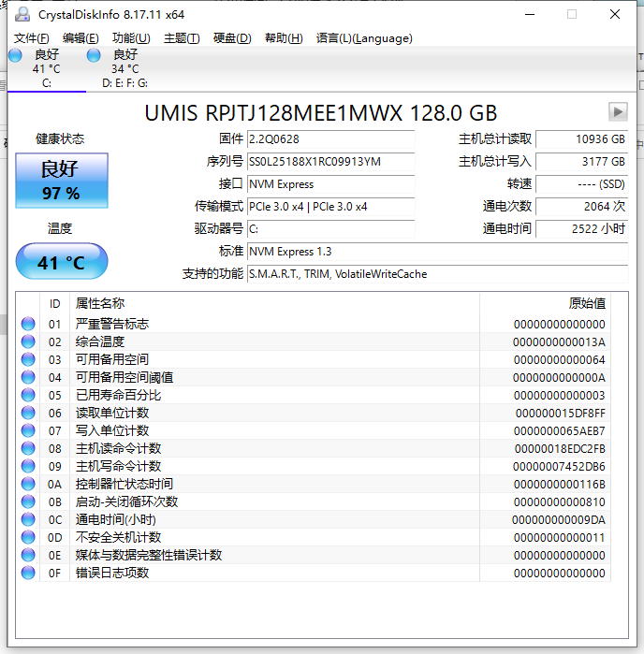Click the 41 °C temperature indicator
Image resolution: width=644 pixels, height=654 pixels.
pos(62,261)
